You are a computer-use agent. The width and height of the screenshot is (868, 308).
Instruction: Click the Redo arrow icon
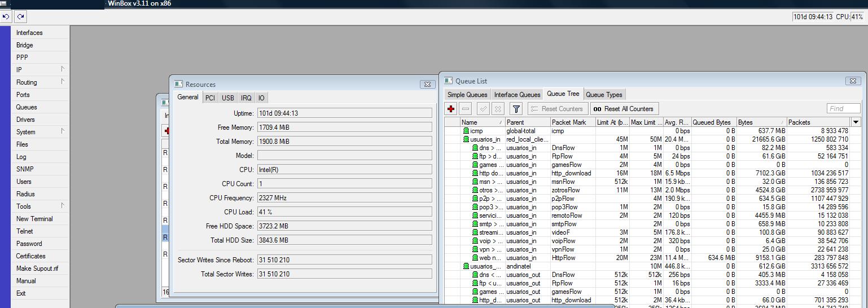pyautogui.click(x=21, y=17)
